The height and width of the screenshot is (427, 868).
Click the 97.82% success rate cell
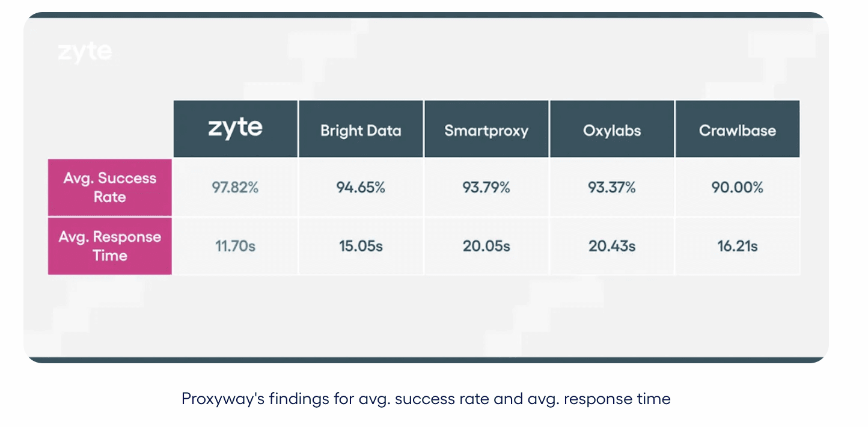(235, 188)
